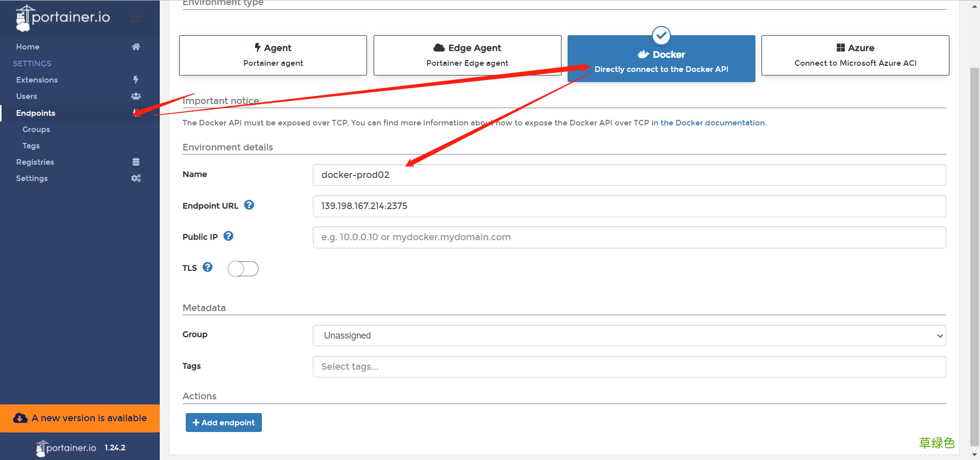Click the Public IP input field
Image resolution: width=980 pixels, height=460 pixels.
click(x=629, y=237)
